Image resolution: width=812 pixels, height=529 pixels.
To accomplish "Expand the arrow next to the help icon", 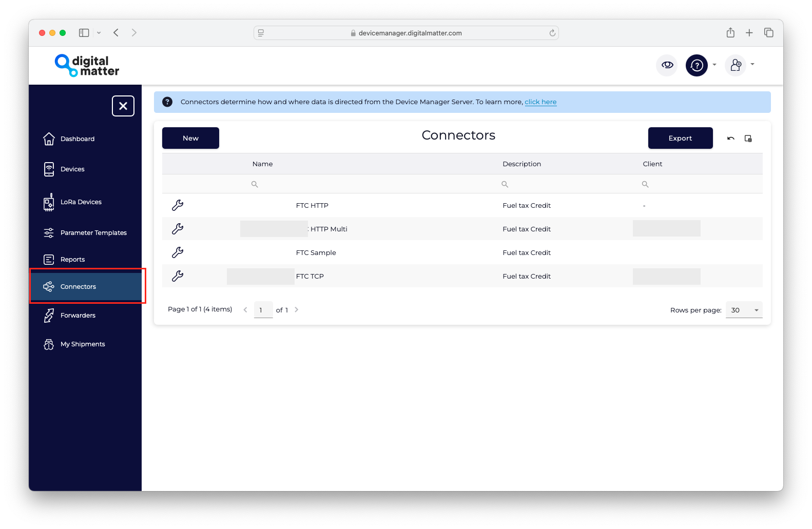I will coord(714,65).
